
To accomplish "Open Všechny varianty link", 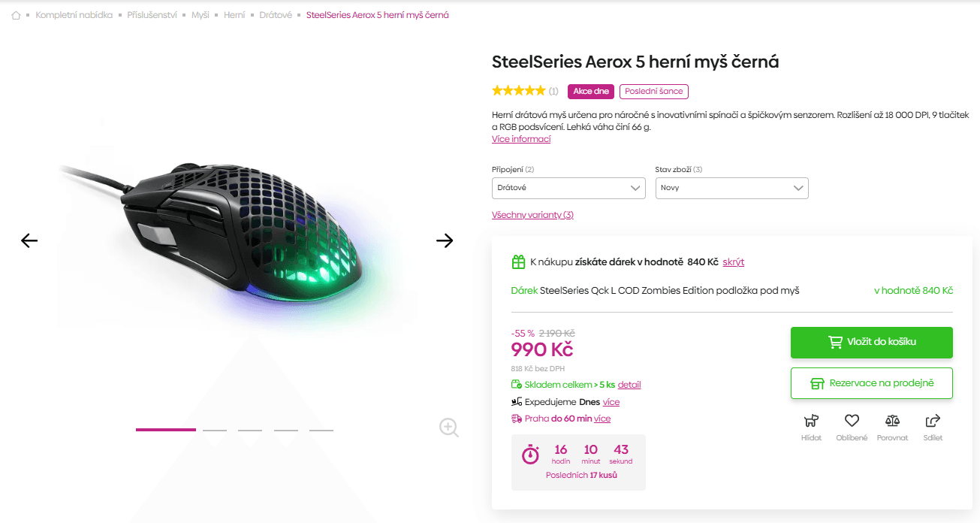I will coord(533,214).
